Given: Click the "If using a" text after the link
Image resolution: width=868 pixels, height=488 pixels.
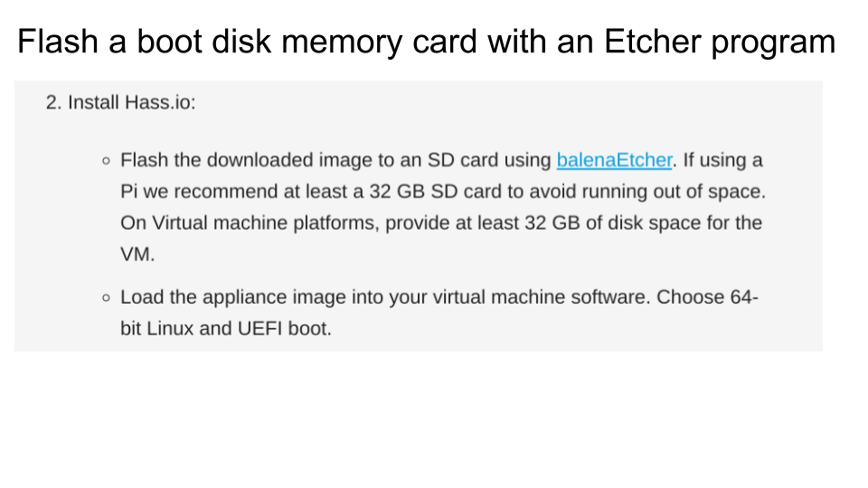Looking at the screenshot, I should pos(722,160).
